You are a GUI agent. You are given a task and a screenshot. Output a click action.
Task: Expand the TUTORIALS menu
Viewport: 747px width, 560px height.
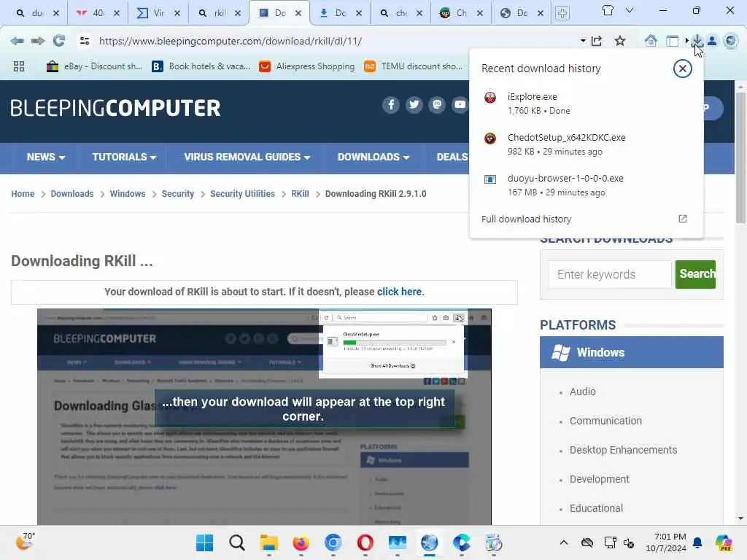pyautogui.click(x=124, y=157)
